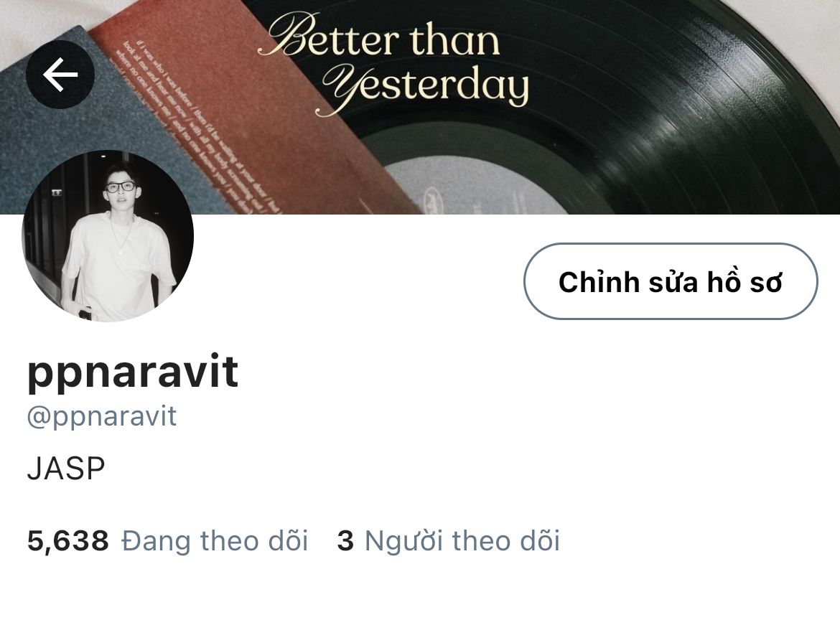The height and width of the screenshot is (620, 840).
Task: Click the @ppnaravit username handle
Action: click(x=102, y=417)
